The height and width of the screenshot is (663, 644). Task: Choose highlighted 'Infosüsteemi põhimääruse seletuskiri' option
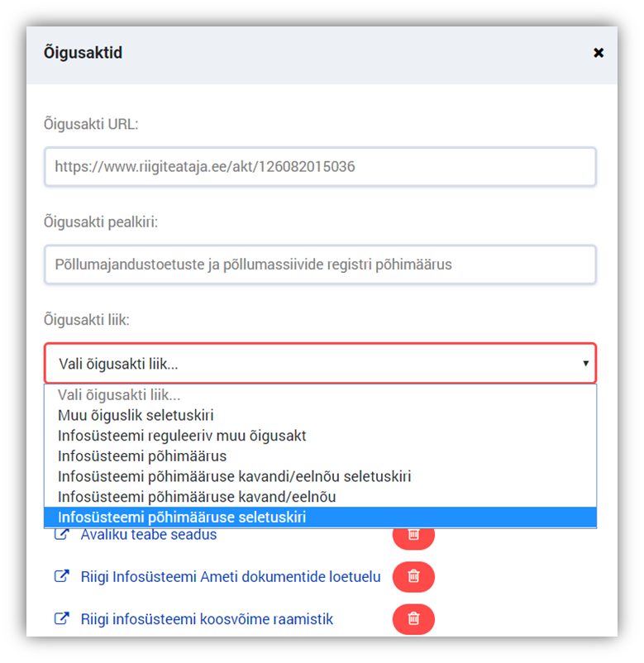[x=182, y=518]
